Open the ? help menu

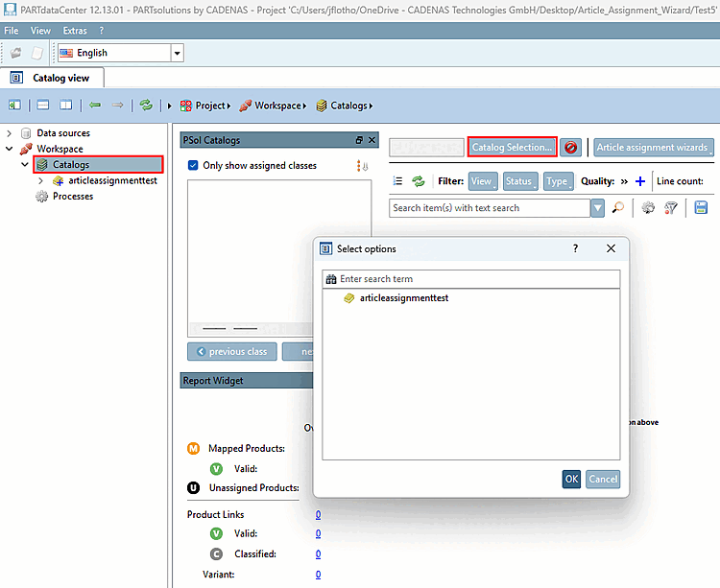click(102, 31)
